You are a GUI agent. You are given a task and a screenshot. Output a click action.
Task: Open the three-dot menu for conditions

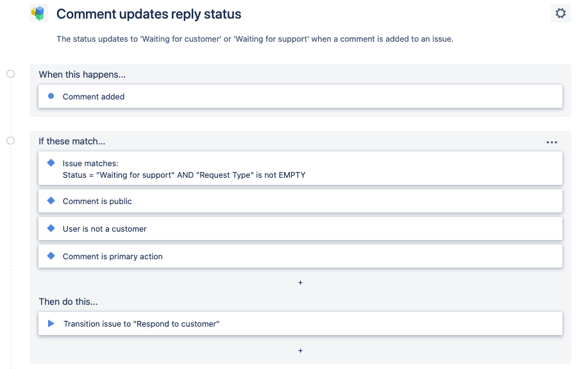[x=551, y=142]
